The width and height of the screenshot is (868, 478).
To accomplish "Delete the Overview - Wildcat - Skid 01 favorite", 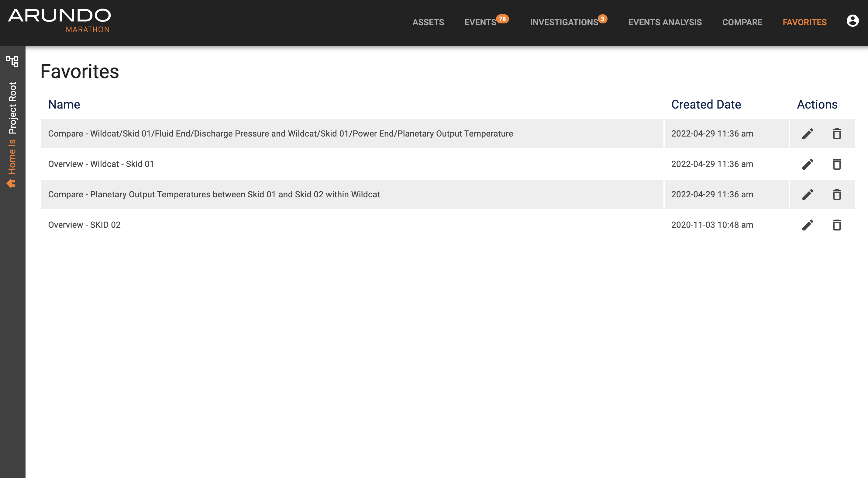I will click(837, 164).
